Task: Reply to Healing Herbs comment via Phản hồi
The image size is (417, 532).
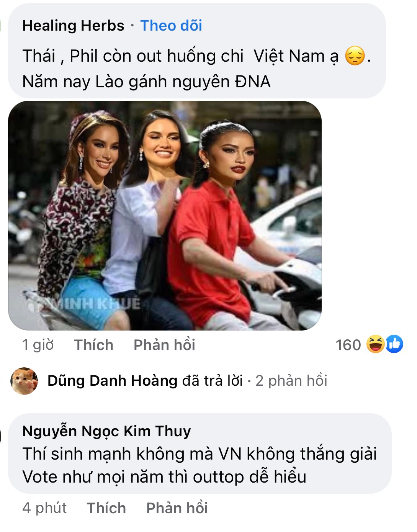Action: click(x=164, y=345)
